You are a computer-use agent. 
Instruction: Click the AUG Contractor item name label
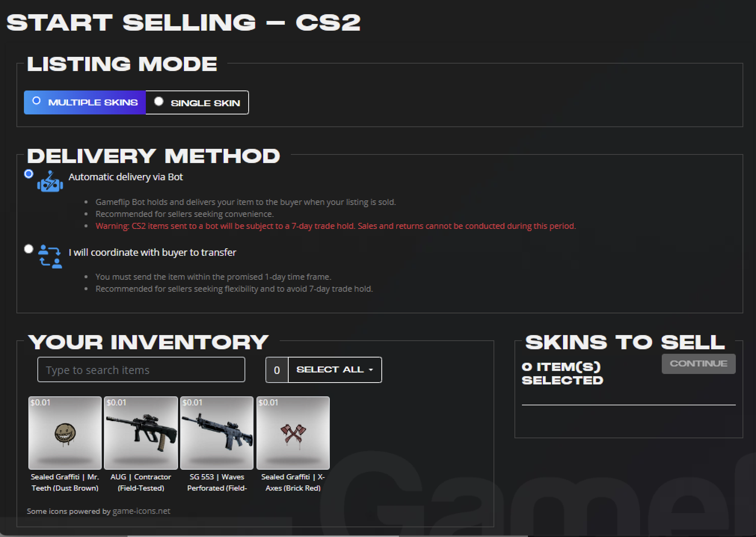pyautogui.click(x=141, y=482)
